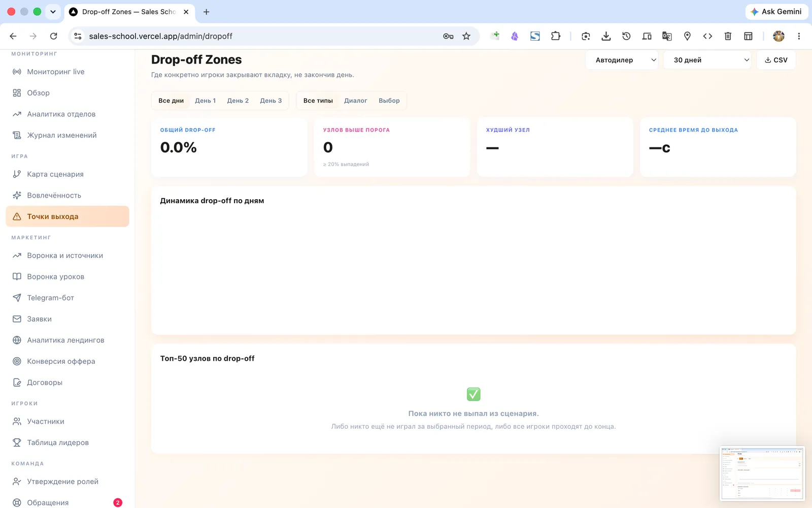
Task: Open the Обзор dashboard item
Action: click(67, 93)
